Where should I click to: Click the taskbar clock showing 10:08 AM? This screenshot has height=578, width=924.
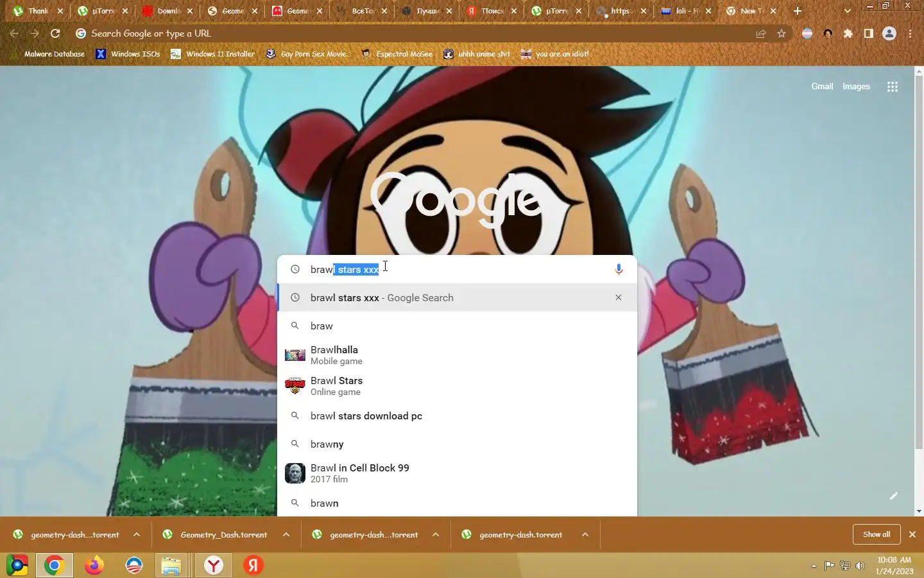894,565
